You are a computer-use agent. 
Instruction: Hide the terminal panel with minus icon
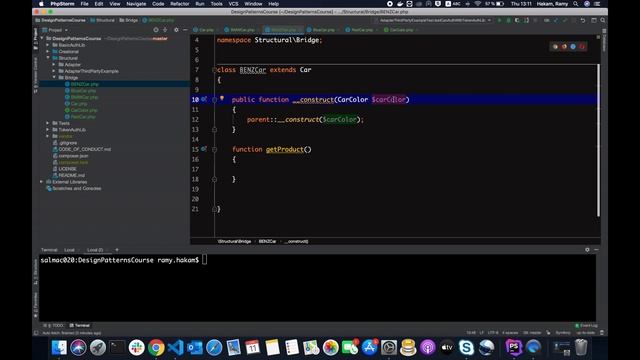pos(596,249)
